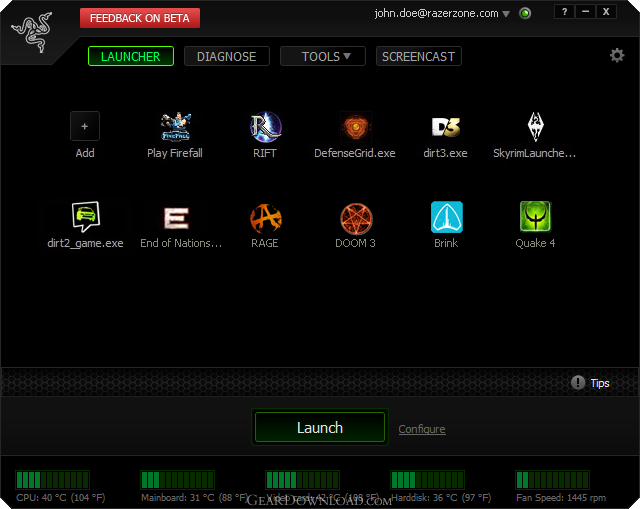The width and height of the screenshot is (640, 509).
Task: Switch to the LAUNCHER tab
Action: (x=131, y=56)
